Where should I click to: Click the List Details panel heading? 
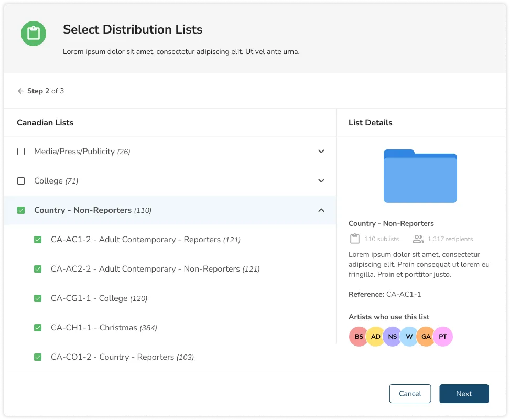[370, 123]
